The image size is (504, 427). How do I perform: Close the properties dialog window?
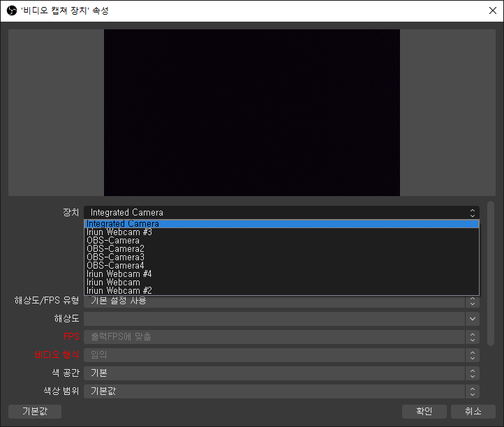click(x=492, y=10)
